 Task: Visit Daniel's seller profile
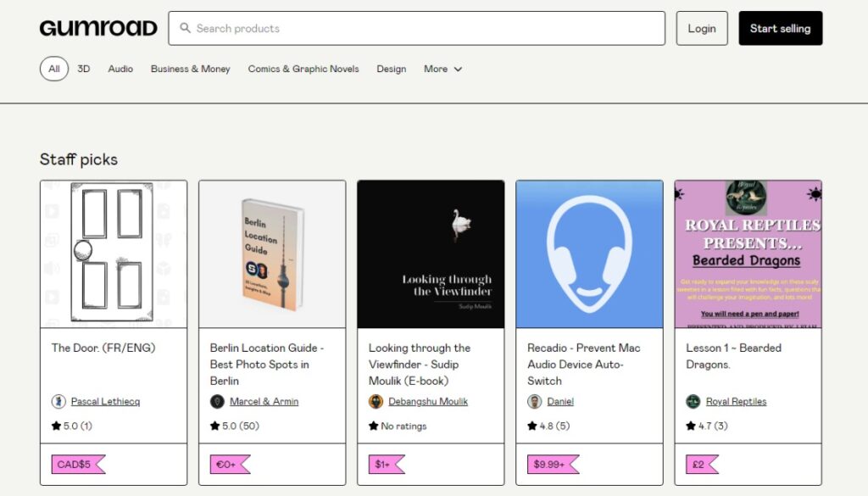560,401
